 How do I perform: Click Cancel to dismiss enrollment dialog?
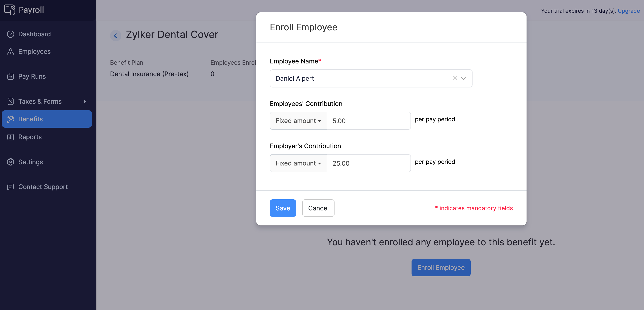(x=318, y=208)
